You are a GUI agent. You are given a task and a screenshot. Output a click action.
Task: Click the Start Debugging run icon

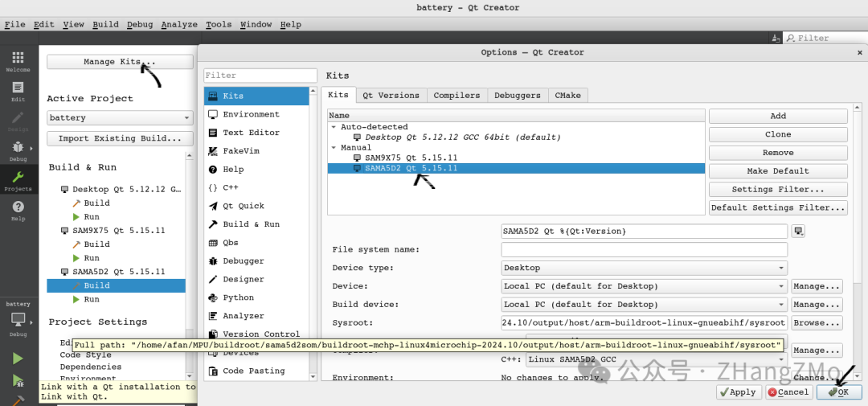[x=18, y=380]
